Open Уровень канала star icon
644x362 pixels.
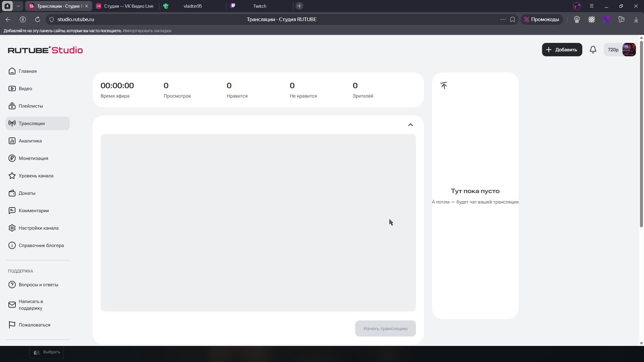pos(12,176)
